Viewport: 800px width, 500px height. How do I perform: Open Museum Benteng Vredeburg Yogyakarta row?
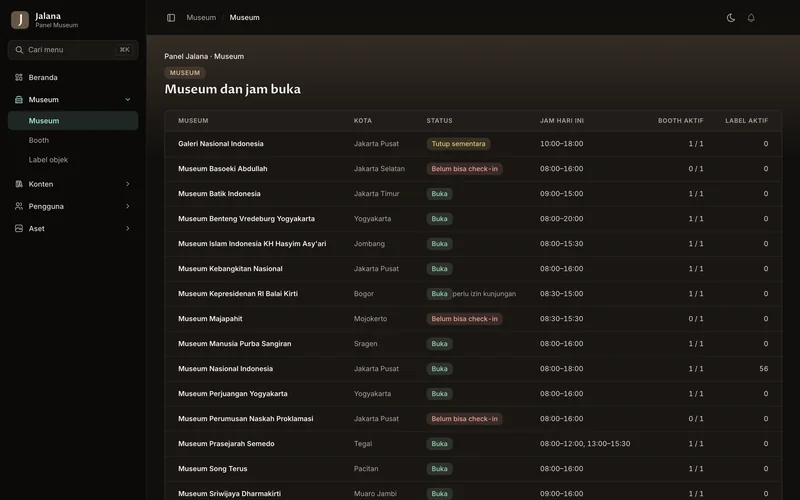(x=473, y=219)
